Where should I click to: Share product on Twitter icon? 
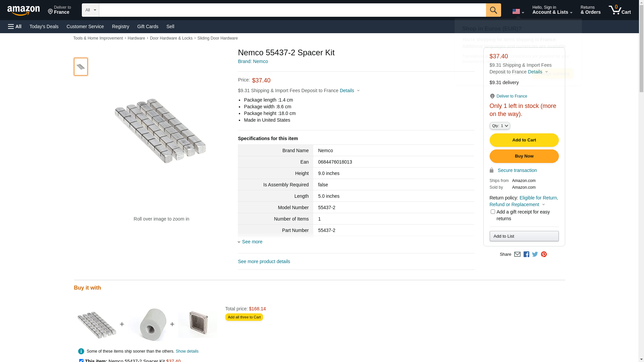(535, 254)
